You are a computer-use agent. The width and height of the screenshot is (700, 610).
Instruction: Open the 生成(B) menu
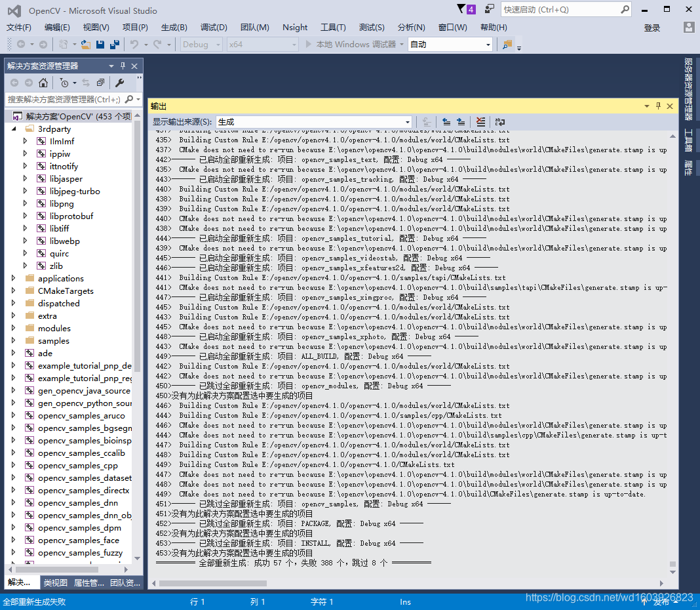pyautogui.click(x=174, y=28)
